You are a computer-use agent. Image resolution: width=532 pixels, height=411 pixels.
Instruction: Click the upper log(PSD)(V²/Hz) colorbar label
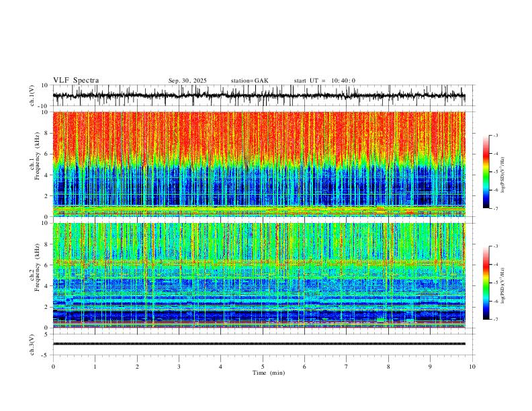pos(502,175)
